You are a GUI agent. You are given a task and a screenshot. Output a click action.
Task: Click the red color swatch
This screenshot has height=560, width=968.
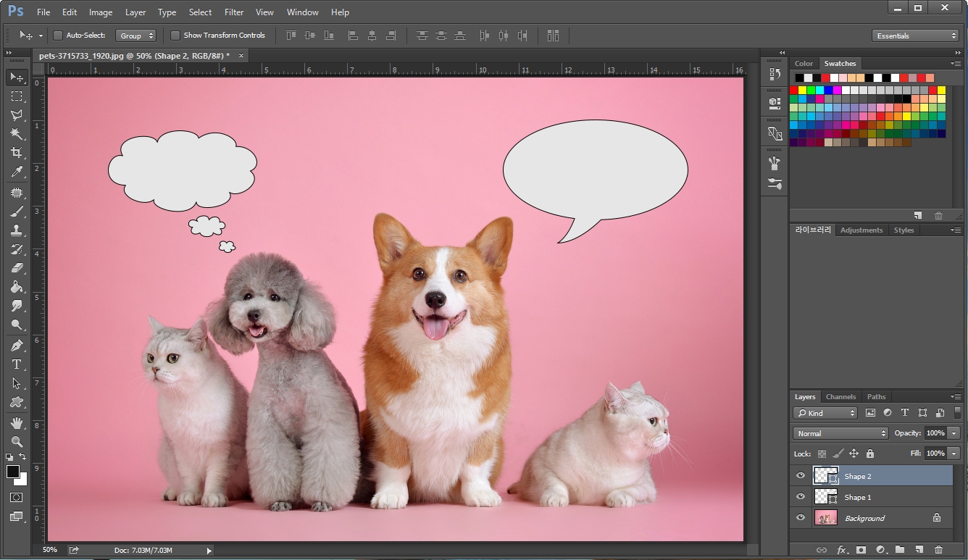coord(794,91)
